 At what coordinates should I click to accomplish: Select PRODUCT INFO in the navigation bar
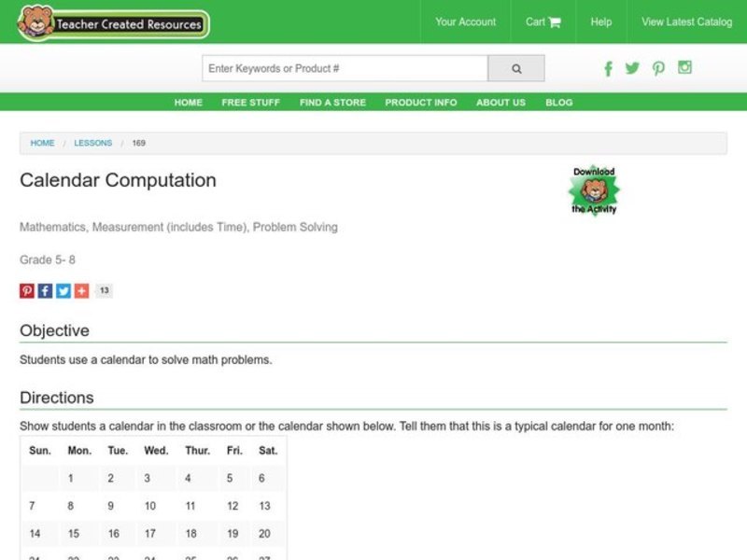[420, 103]
